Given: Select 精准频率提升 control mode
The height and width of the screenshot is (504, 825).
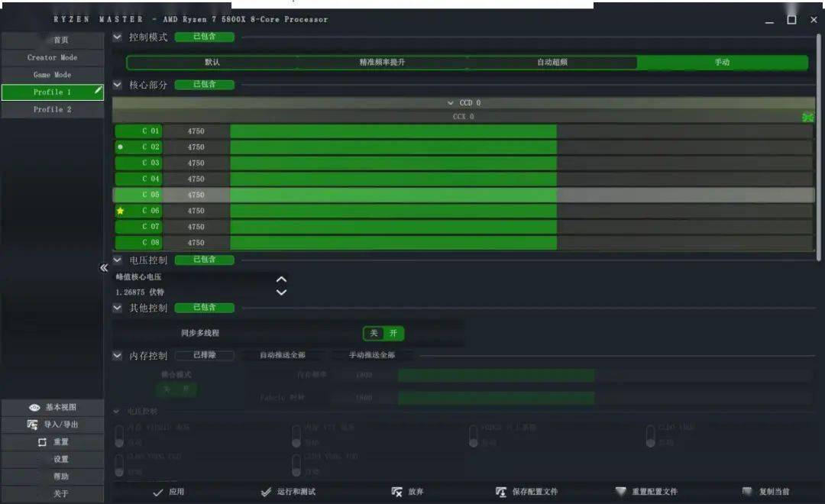Looking at the screenshot, I should [x=382, y=62].
